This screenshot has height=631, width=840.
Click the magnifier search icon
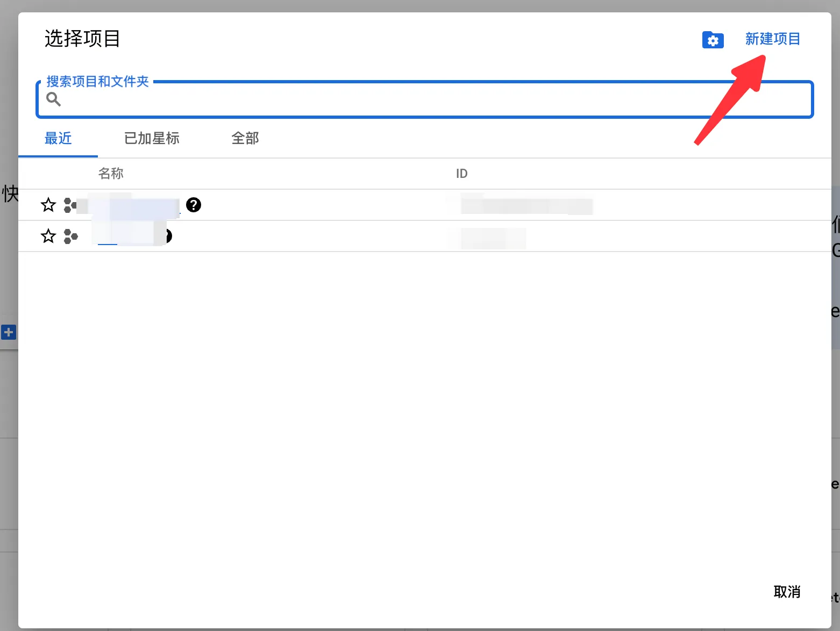[53, 99]
